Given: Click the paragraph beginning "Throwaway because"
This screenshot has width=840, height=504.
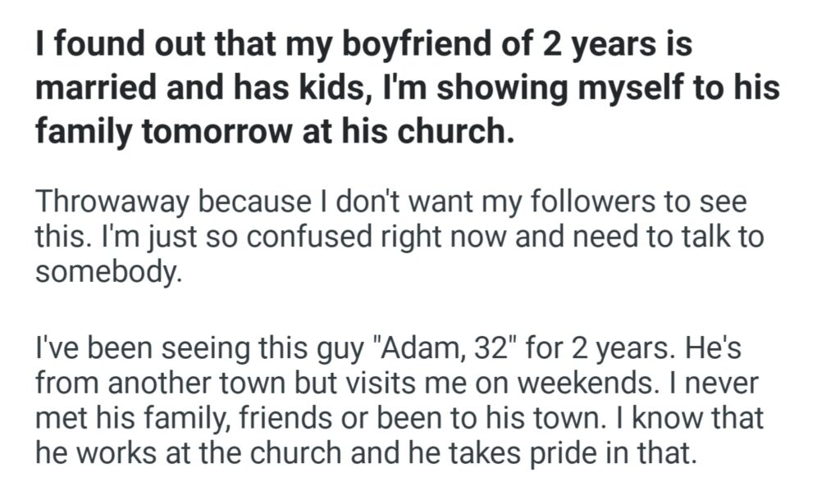Looking at the screenshot, I should click(x=399, y=237).
